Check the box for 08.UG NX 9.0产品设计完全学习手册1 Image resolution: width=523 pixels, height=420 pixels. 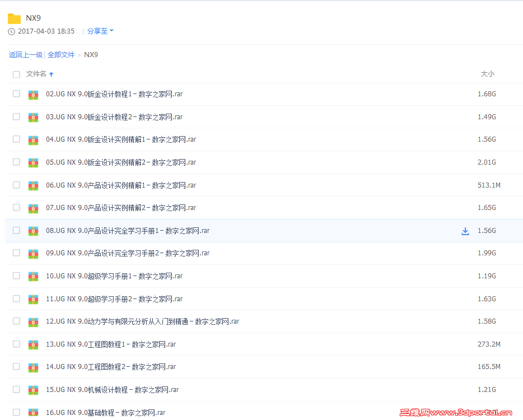coord(16,230)
